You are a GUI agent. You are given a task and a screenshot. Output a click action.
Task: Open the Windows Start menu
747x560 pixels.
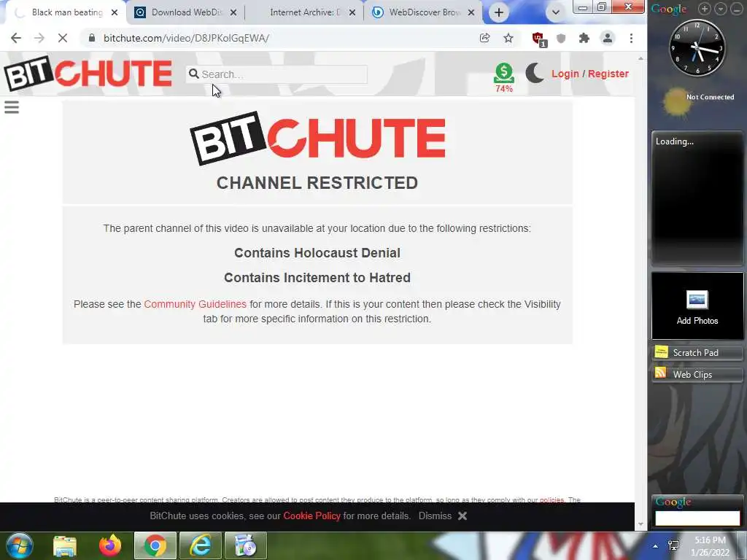click(18, 545)
